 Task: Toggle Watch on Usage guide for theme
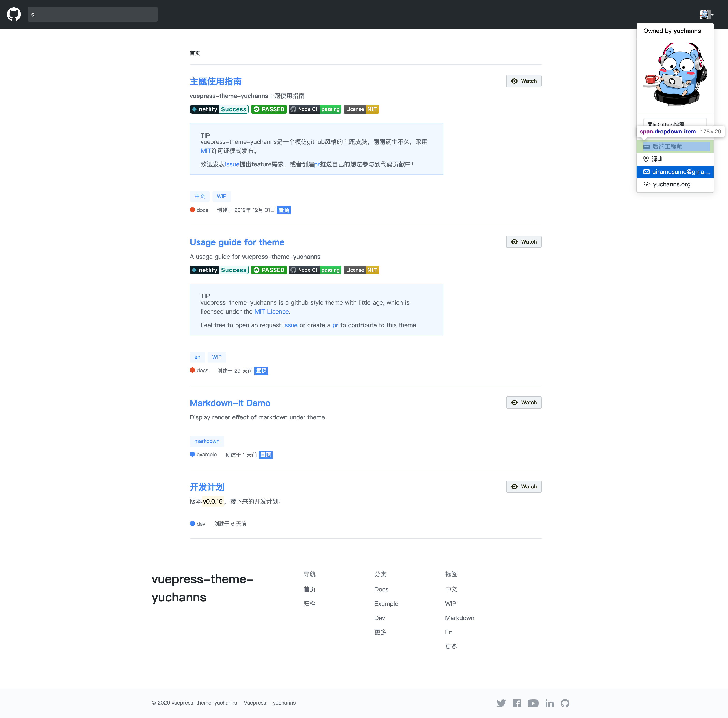point(523,242)
